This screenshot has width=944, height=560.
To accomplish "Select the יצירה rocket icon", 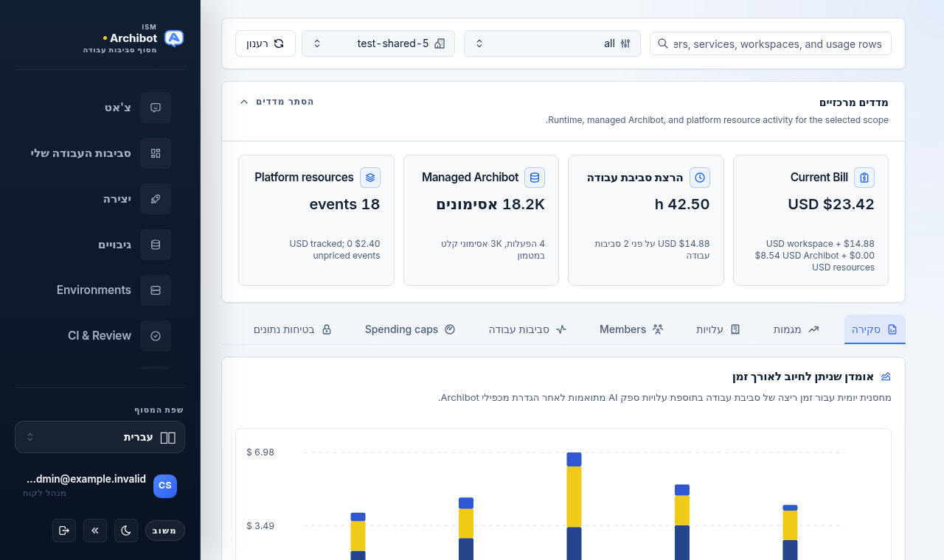I will coord(156,199).
